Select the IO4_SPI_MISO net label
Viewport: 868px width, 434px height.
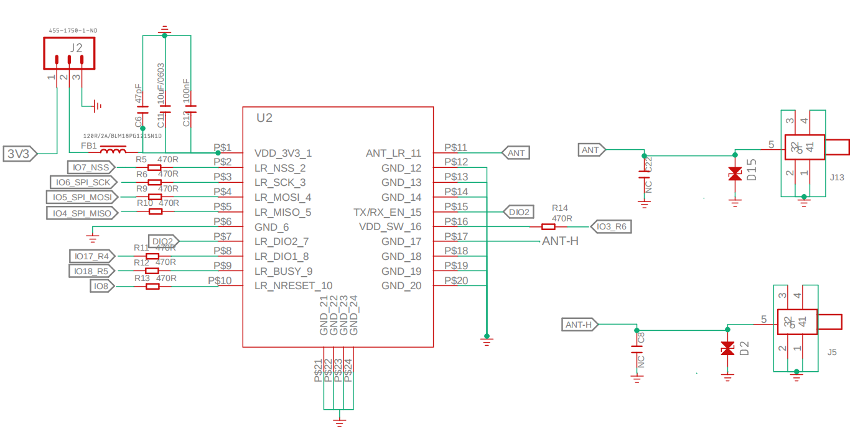81,213
